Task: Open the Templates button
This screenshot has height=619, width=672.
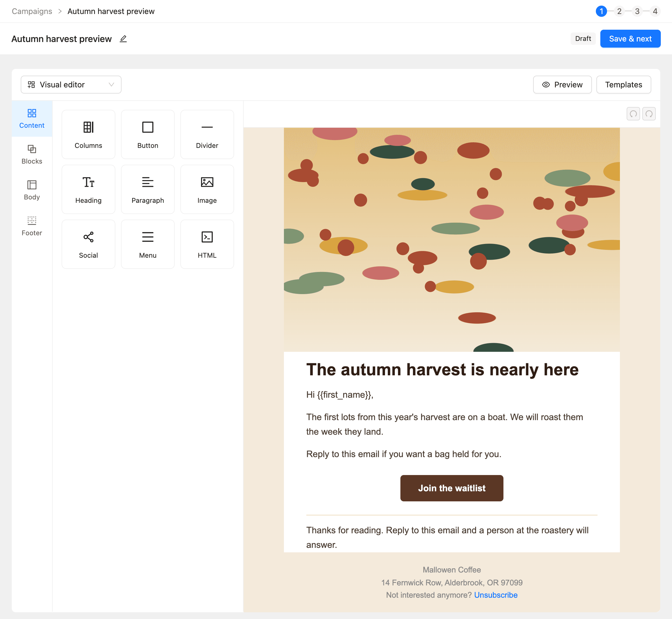Action: 624,85
